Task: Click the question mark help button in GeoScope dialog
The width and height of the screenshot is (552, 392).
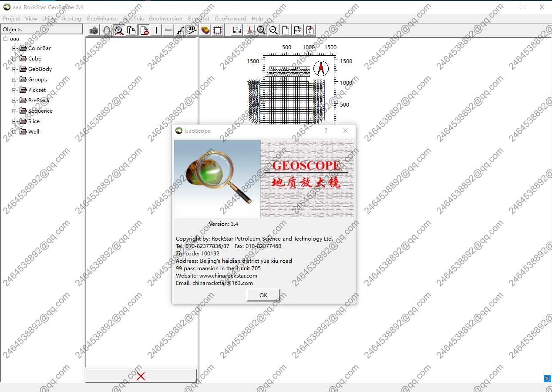Action: click(x=326, y=131)
